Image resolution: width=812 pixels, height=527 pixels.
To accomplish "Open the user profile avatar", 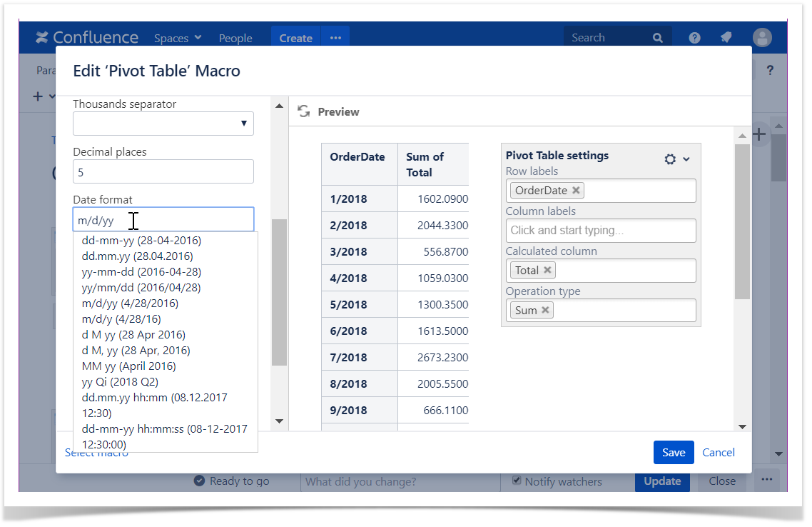I will tap(762, 38).
